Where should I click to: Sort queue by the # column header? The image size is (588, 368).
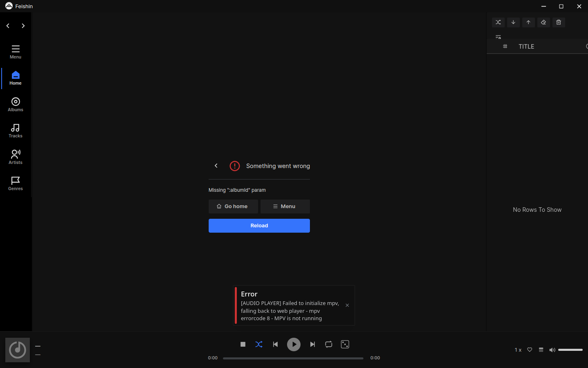point(505,46)
